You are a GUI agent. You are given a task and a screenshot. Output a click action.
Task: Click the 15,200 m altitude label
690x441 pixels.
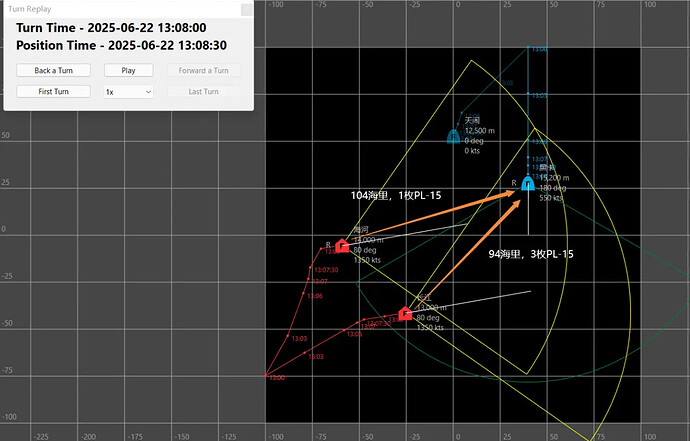(x=554, y=178)
